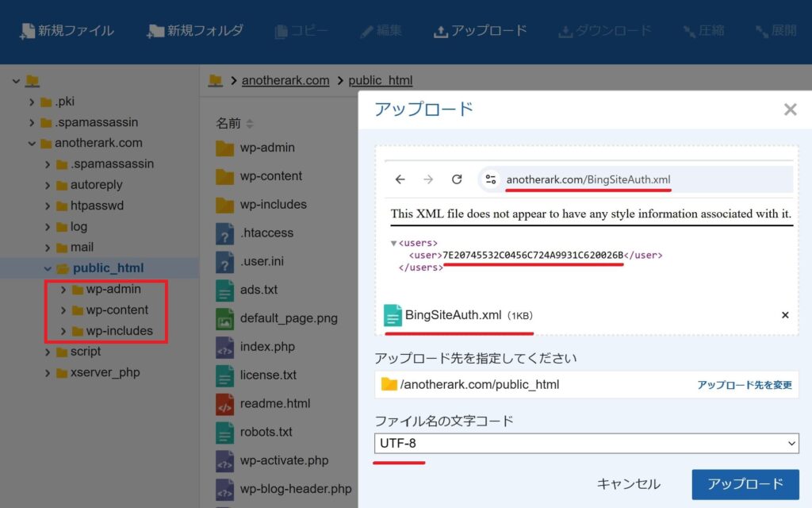This screenshot has width=812, height=508.
Task: Collapse the anotherark.com tree node chevron
Action: 32,144
